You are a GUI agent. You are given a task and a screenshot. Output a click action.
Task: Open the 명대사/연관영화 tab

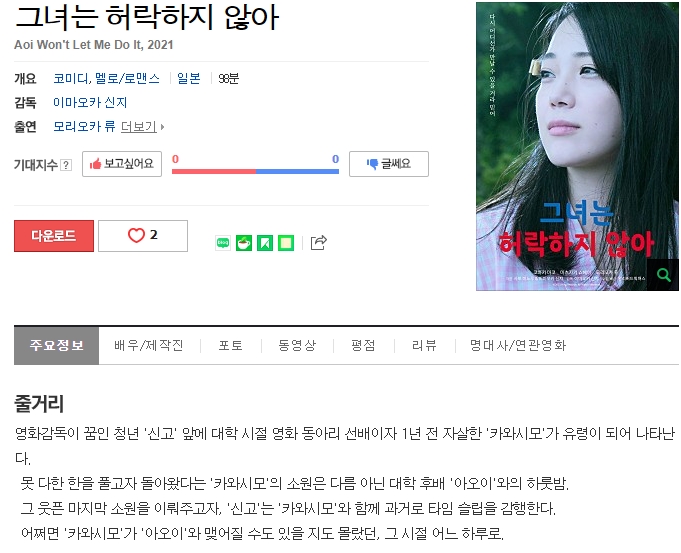[x=518, y=345]
